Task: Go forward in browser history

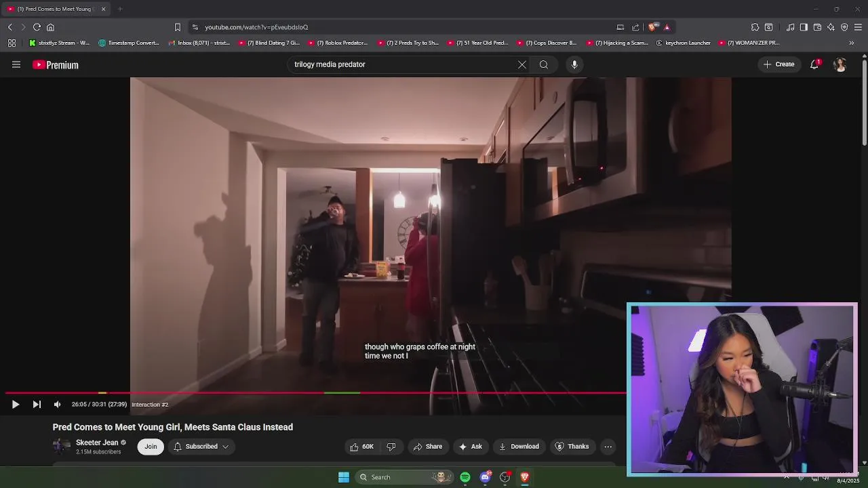Action: (x=22, y=27)
